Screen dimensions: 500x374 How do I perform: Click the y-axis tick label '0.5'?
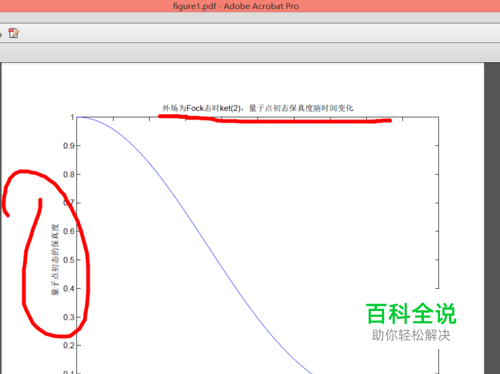(x=69, y=260)
